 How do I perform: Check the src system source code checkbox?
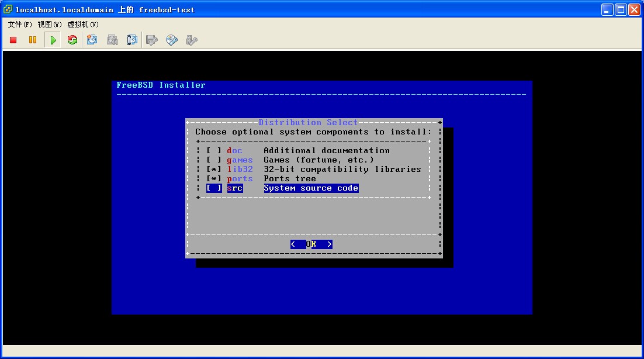pos(214,188)
